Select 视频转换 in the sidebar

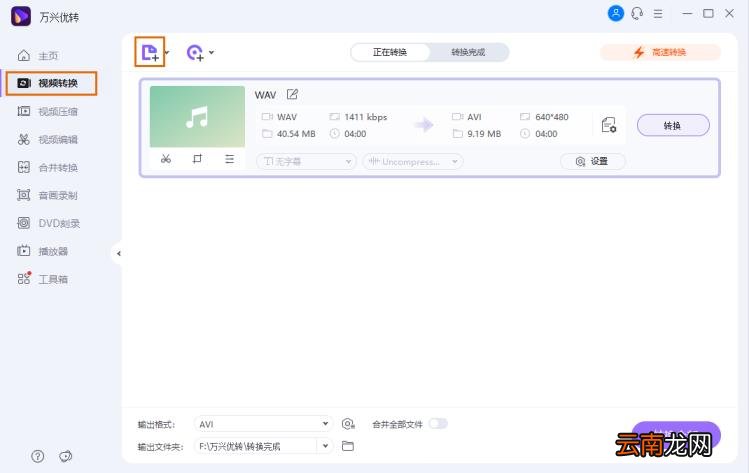tap(51, 83)
